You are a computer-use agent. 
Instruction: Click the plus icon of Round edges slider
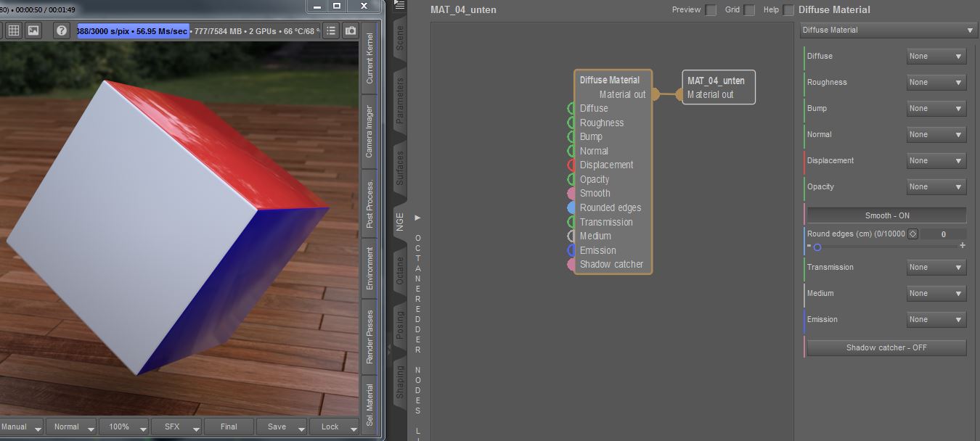(963, 246)
